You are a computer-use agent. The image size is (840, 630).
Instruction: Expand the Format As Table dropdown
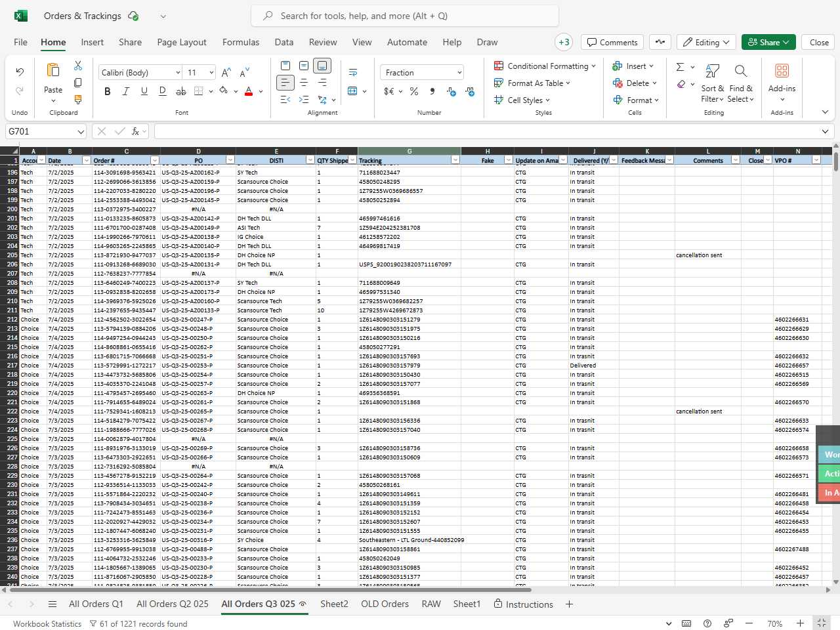(568, 83)
